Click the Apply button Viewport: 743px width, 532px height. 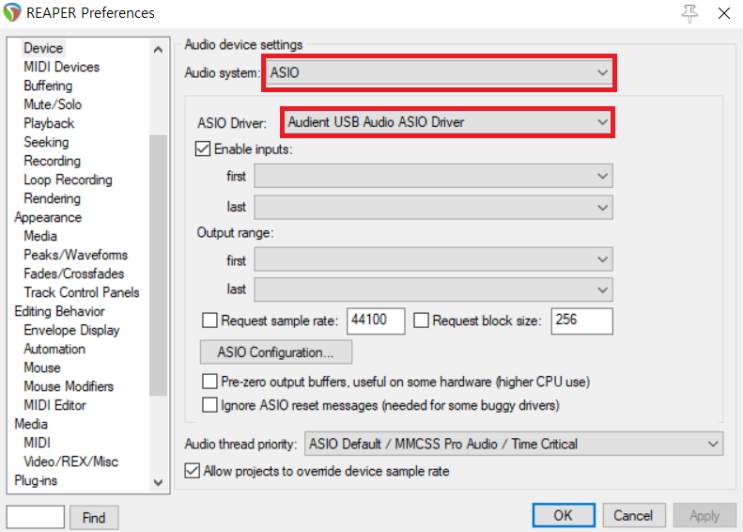(705, 515)
